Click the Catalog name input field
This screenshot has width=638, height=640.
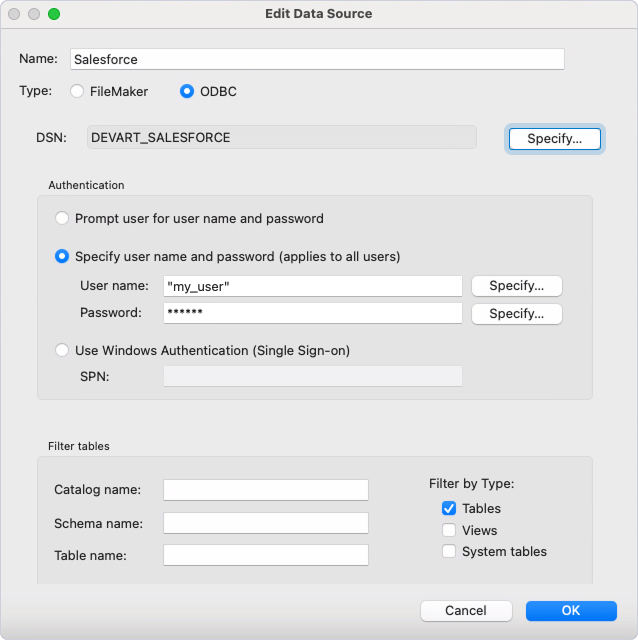tap(266, 490)
